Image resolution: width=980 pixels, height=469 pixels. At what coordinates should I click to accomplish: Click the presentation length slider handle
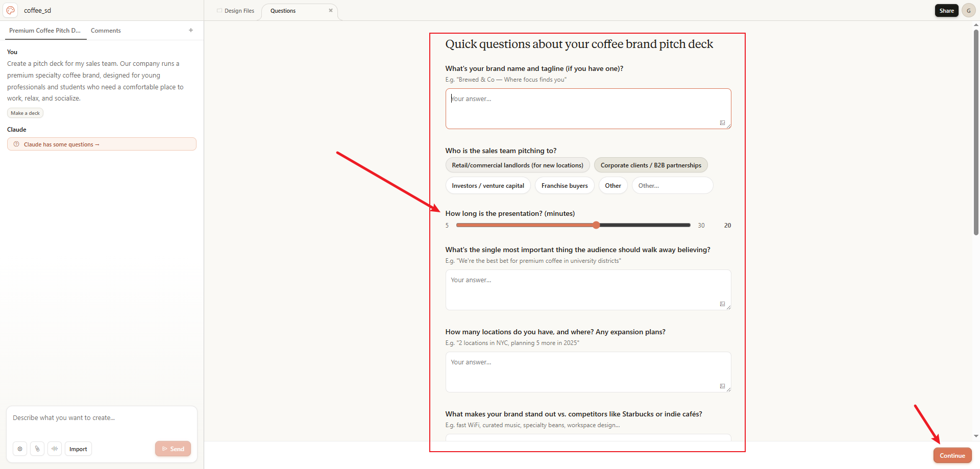pyautogui.click(x=596, y=225)
